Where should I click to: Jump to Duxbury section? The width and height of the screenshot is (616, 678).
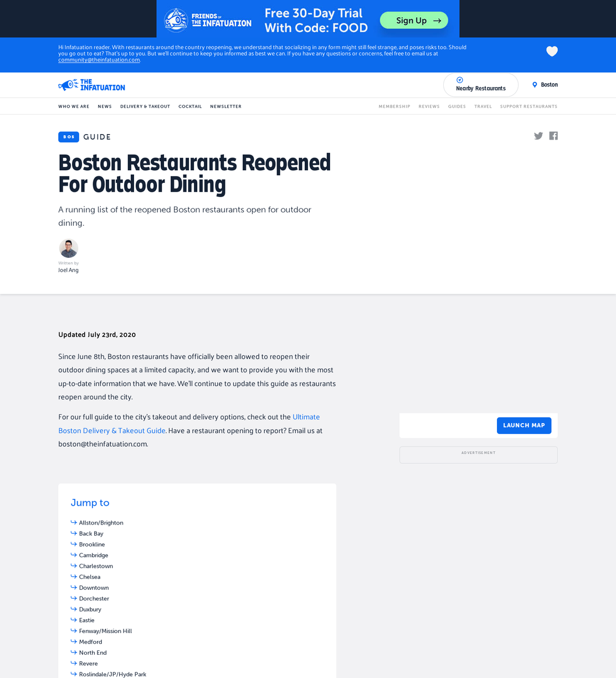[x=90, y=609]
